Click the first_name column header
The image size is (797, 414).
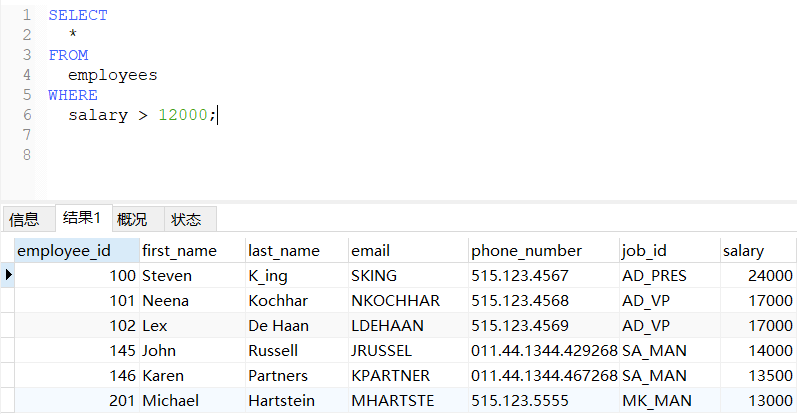tap(179, 250)
